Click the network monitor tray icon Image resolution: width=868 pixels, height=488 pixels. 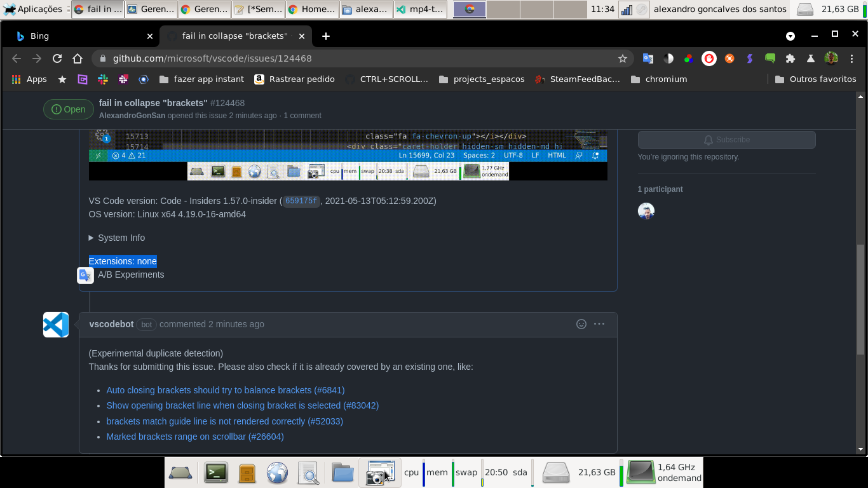point(627,10)
